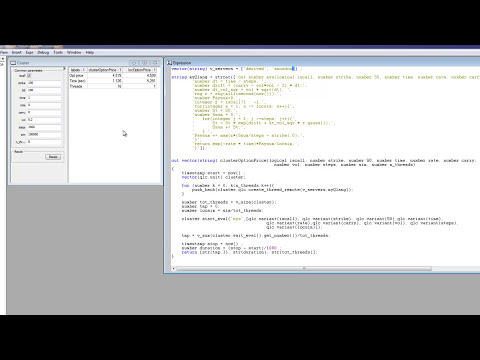Screen dimensions: 480x360
Task: Click the Opt price row label
Action: tap(78, 76)
